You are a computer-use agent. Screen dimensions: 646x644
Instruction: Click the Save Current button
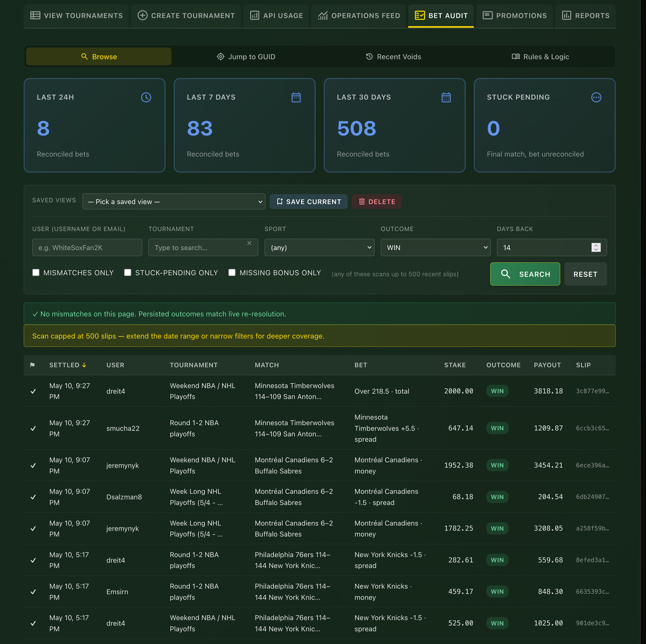(308, 202)
